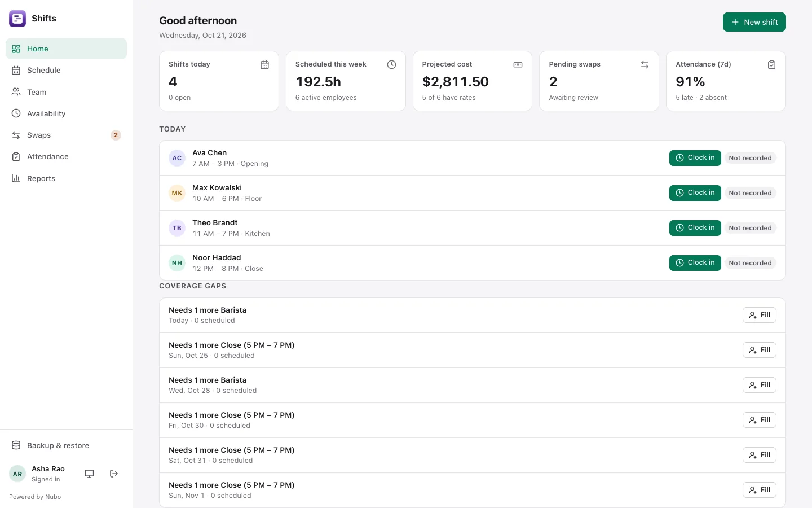Click the $2,811.50 projected cost value
Viewport: 812px width, 508px height.
tap(456, 82)
